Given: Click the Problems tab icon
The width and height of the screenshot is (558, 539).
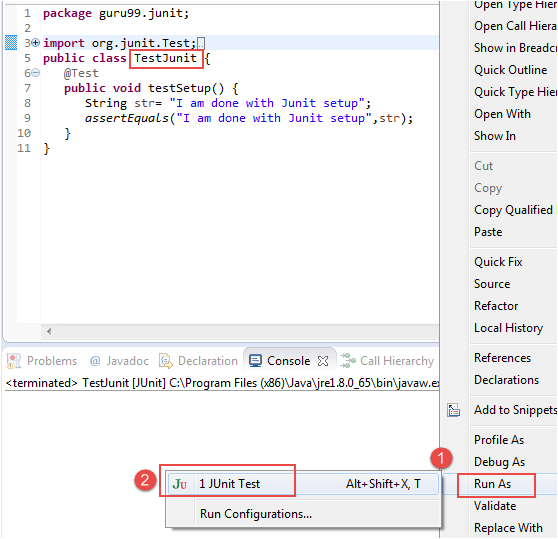Looking at the screenshot, I should click(14, 361).
